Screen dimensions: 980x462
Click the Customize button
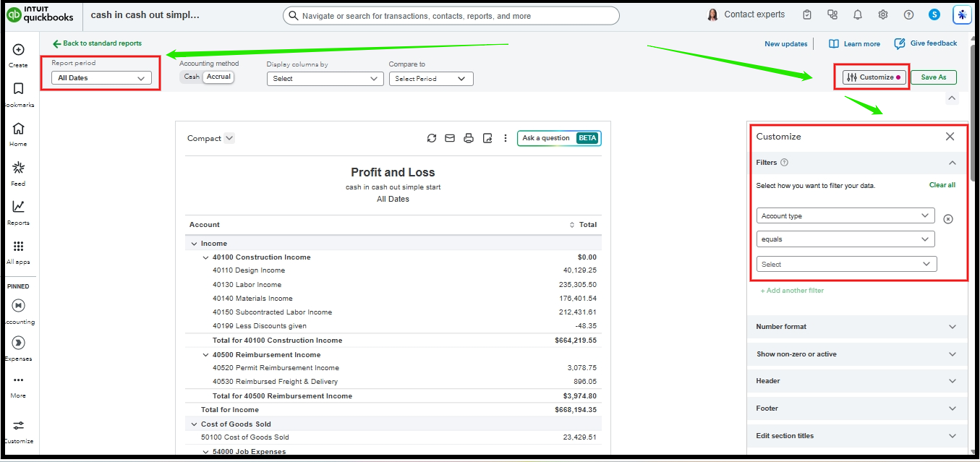(874, 77)
